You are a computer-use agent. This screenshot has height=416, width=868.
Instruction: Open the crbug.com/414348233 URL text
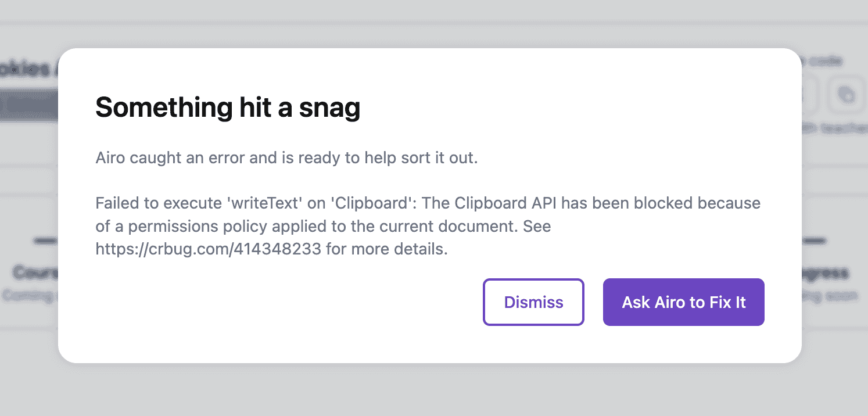pos(209,249)
